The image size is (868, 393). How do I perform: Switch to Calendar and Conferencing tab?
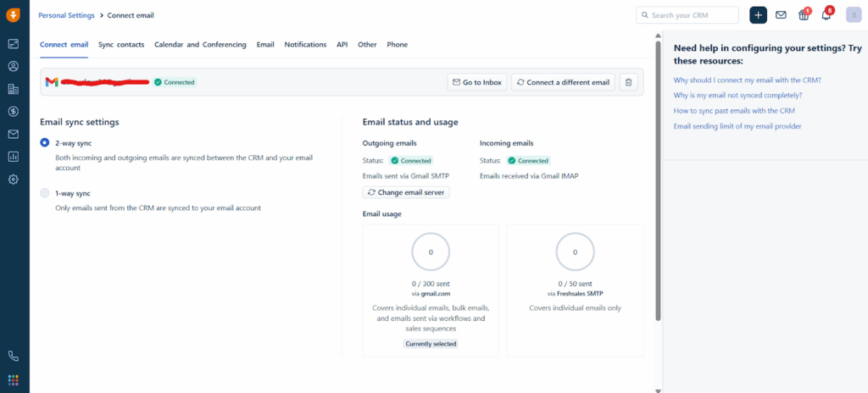(x=200, y=44)
